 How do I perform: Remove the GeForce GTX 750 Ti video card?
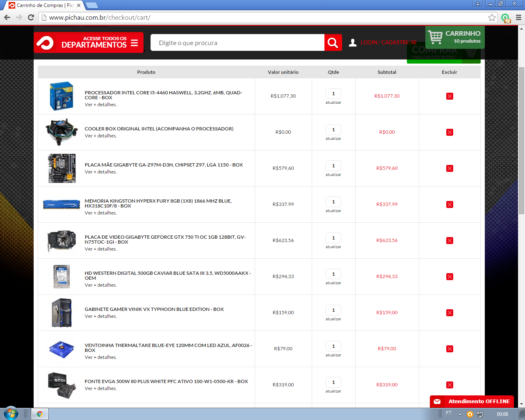click(450, 240)
